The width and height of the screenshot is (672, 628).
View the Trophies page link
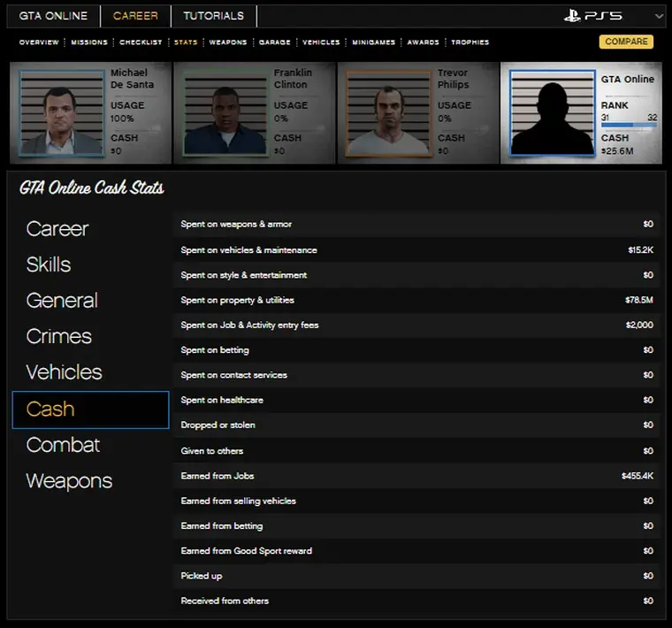point(470,42)
